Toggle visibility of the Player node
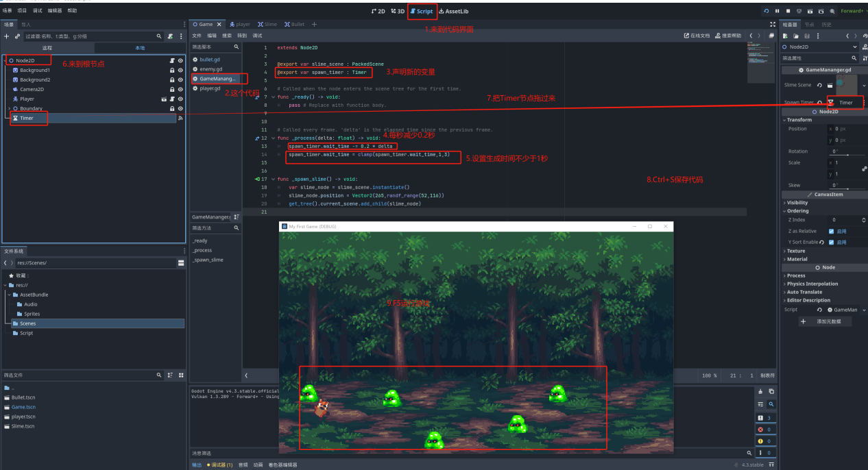The height and width of the screenshot is (470, 868). [180, 99]
